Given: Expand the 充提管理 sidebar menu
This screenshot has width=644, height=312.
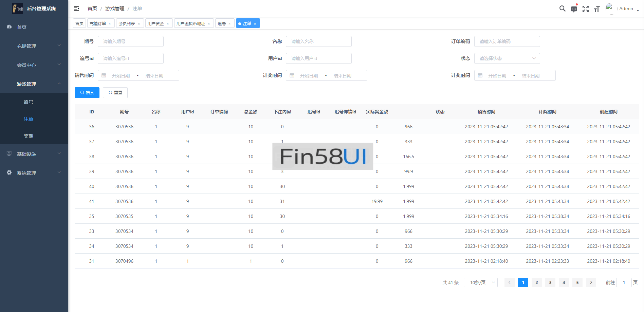Looking at the screenshot, I should [x=34, y=46].
